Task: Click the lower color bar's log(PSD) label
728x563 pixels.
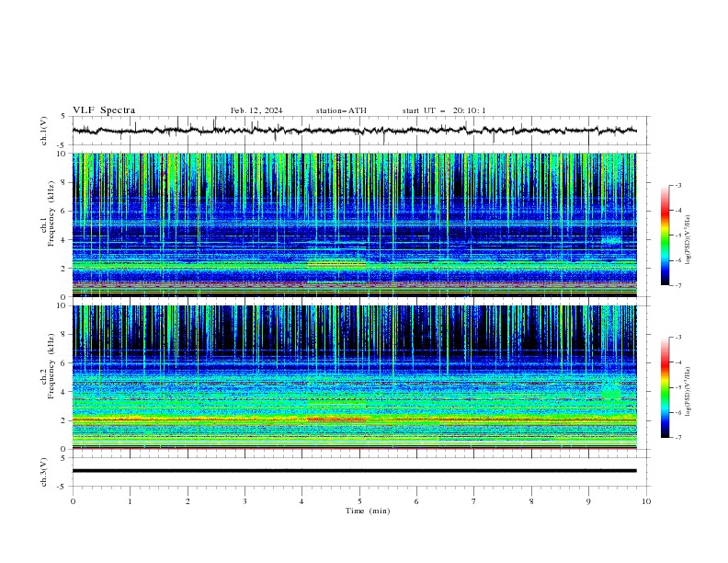Action: [688, 392]
